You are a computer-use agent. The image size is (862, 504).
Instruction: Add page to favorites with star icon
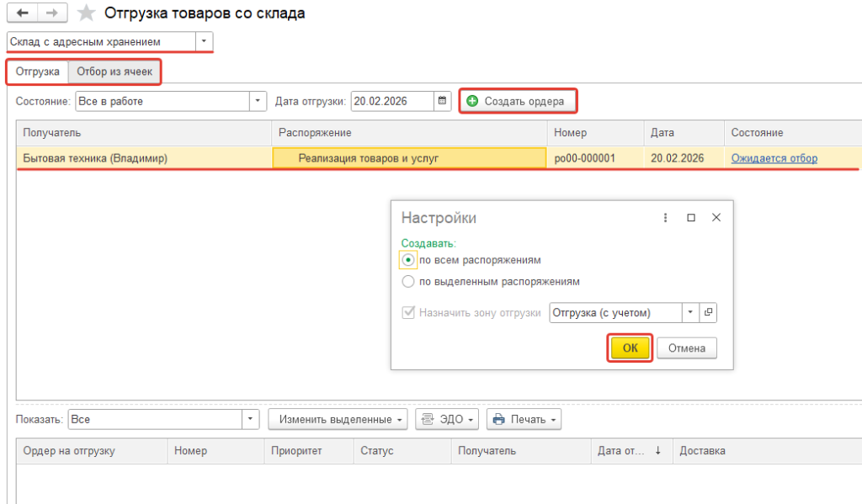point(86,13)
